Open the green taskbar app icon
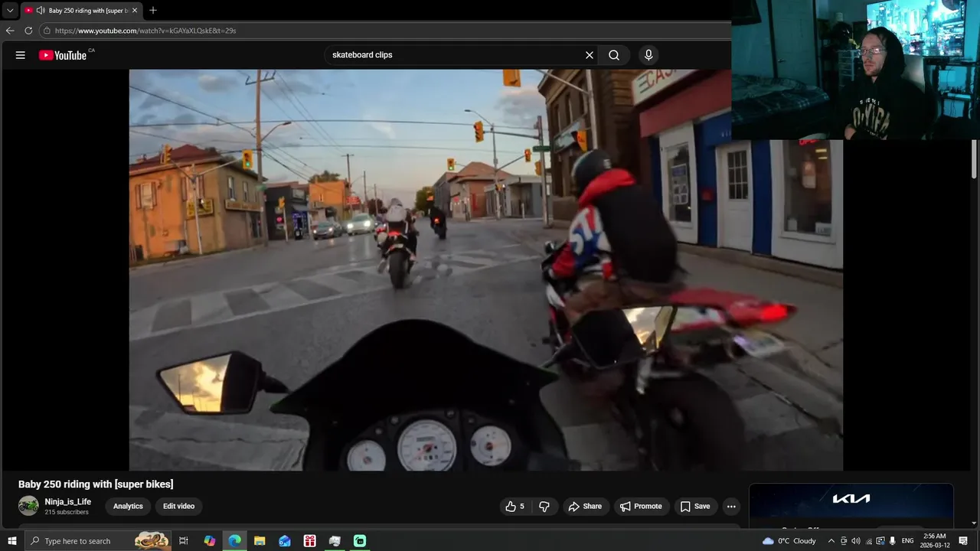The height and width of the screenshot is (551, 980). (x=360, y=541)
